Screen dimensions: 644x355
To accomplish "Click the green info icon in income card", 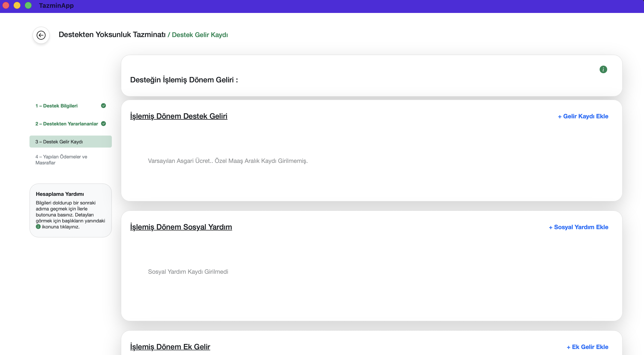I will (603, 69).
